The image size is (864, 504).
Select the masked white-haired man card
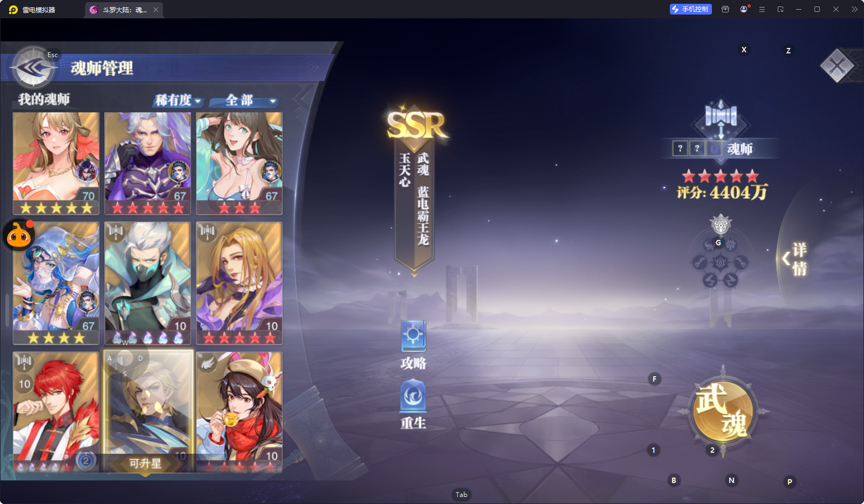pyautogui.click(x=148, y=284)
